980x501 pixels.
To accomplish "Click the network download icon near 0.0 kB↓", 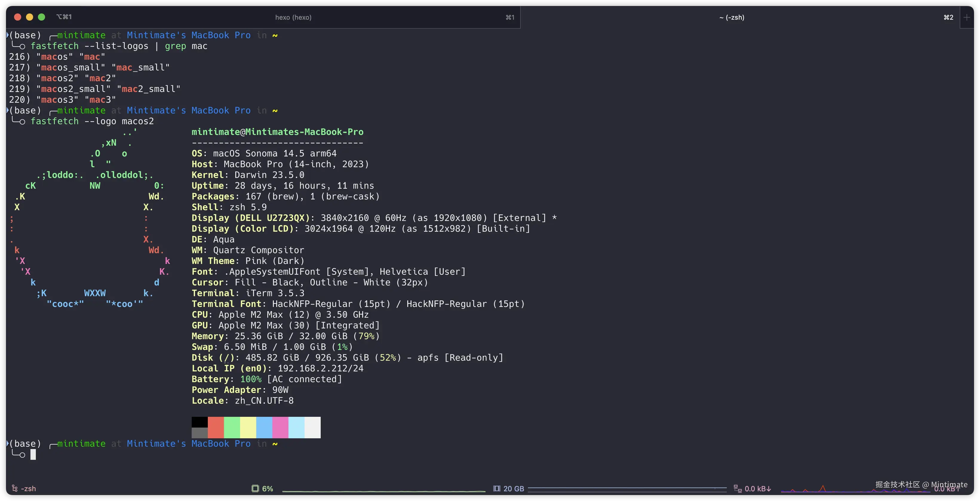I will pyautogui.click(x=738, y=489).
